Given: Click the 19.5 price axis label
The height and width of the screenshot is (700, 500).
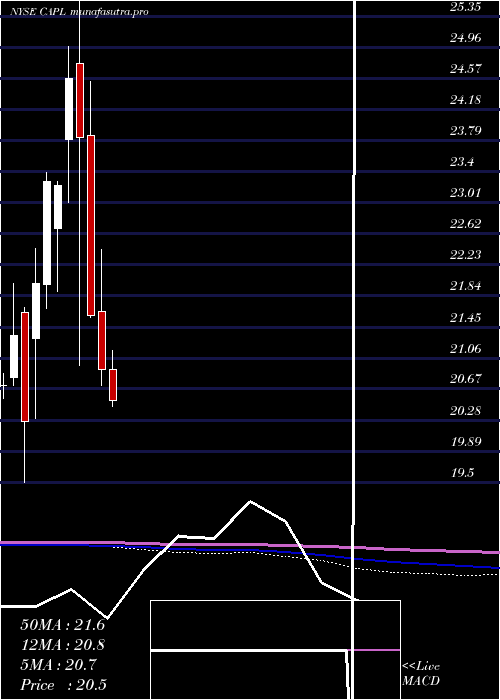Looking at the screenshot, I should pos(462,473).
